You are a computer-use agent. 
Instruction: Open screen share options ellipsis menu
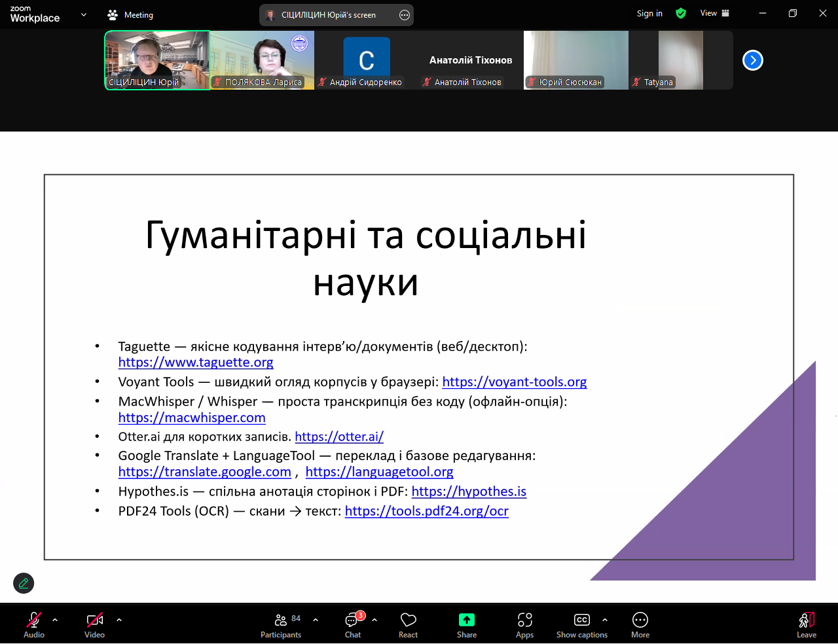(405, 15)
